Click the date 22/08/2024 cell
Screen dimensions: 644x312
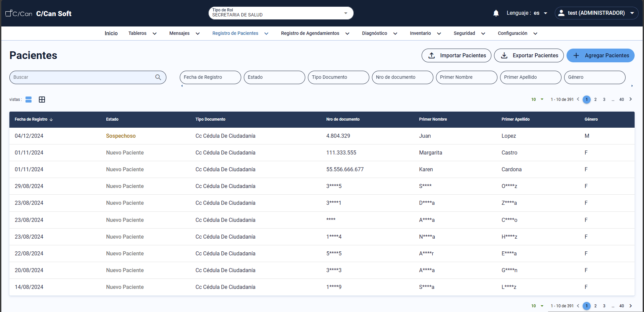click(29, 253)
